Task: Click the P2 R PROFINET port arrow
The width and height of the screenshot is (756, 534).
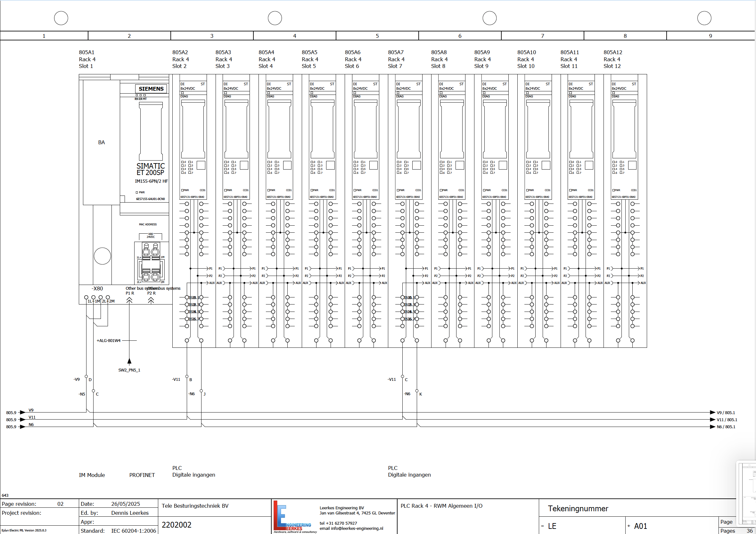Action: tap(151, 300)
